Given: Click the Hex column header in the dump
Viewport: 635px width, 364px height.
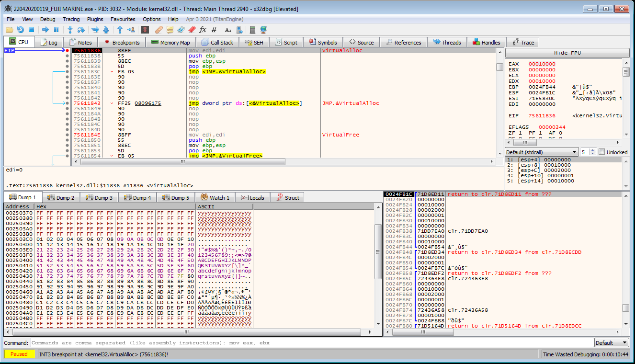Looking at the screenshot, I should click(x=115, y=206).
